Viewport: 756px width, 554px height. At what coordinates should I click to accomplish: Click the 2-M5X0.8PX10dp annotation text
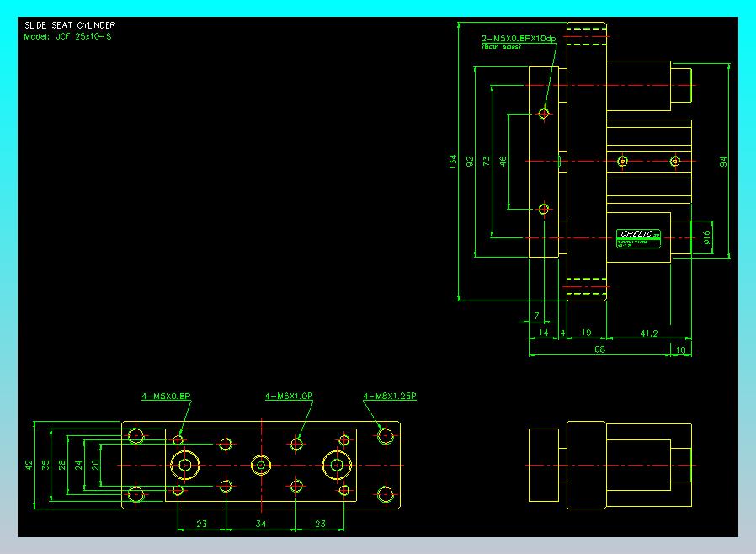pyautogui.click(x=519, y=39)
